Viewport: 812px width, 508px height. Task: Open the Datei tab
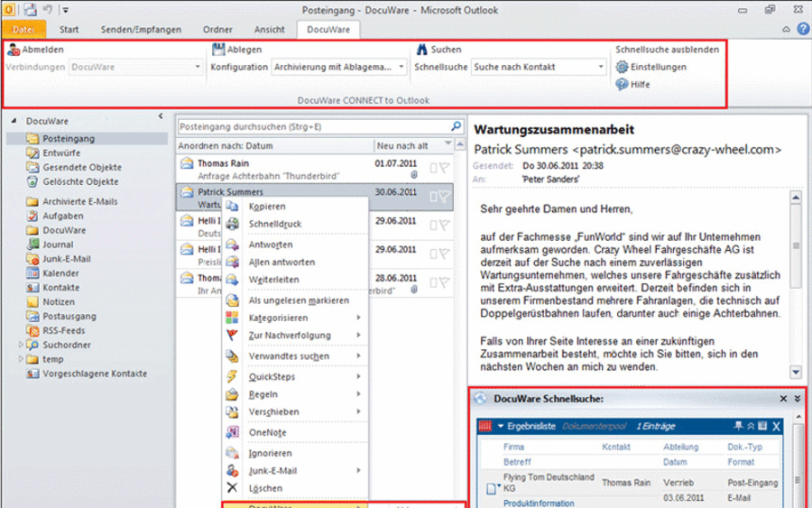tap(23, 30)
